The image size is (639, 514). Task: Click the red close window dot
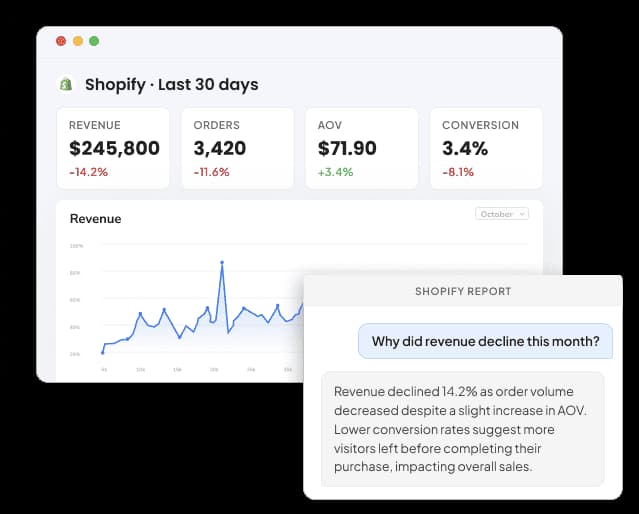coord(61,41)
